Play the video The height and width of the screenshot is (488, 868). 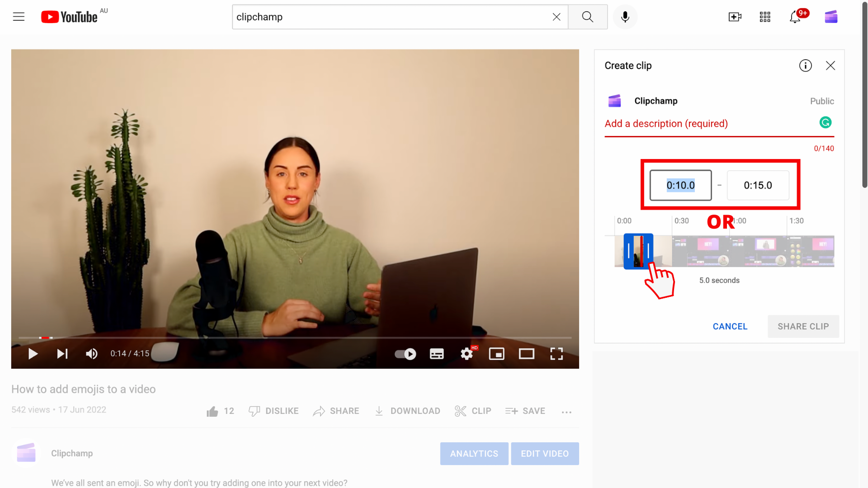(x=33, y=354)
